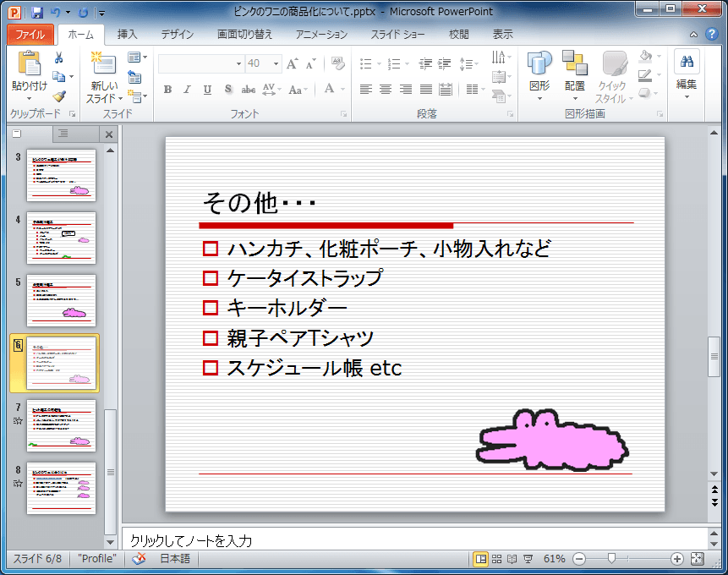728x575 pixels.
Task: Click the Redo icon in quick access toolbar
Action: pos(84,13)
